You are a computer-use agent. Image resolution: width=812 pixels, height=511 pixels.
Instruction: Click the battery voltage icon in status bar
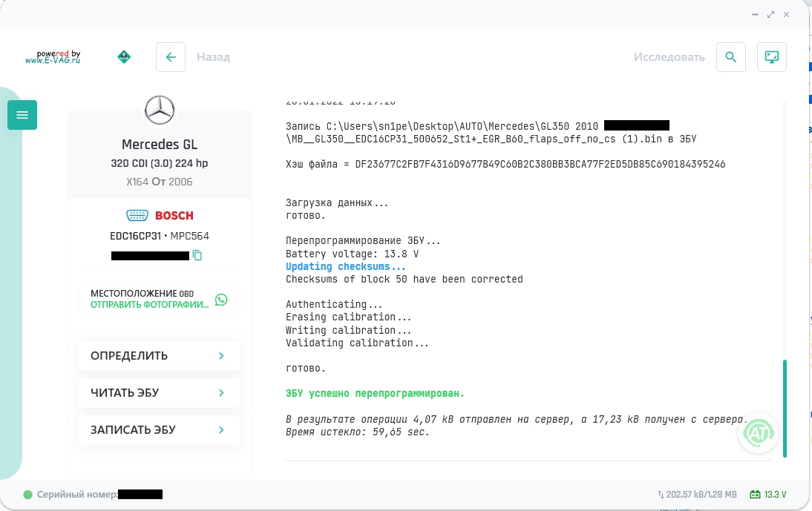[x=755, y=495]
